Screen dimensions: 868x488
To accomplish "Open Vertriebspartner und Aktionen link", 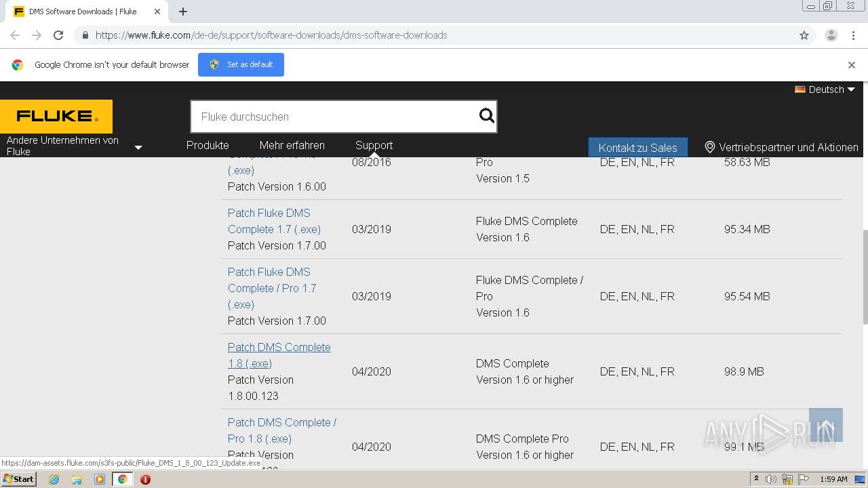I will click(x=789, y=147).
